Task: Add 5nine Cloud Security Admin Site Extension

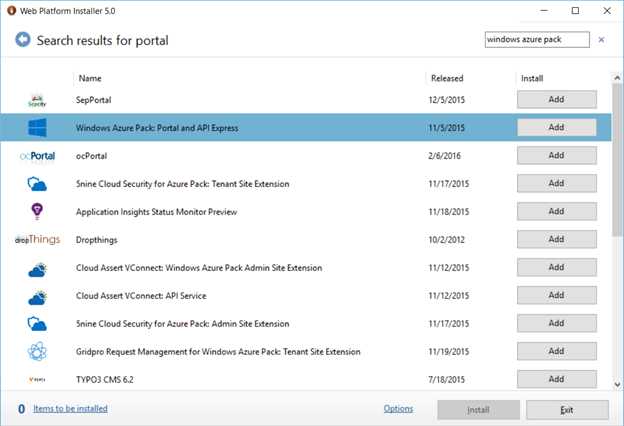Action: (x=557, y=323)
